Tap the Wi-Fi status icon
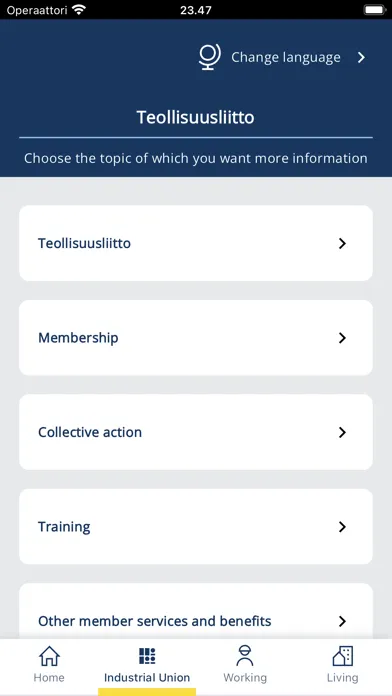 (79, 10)
